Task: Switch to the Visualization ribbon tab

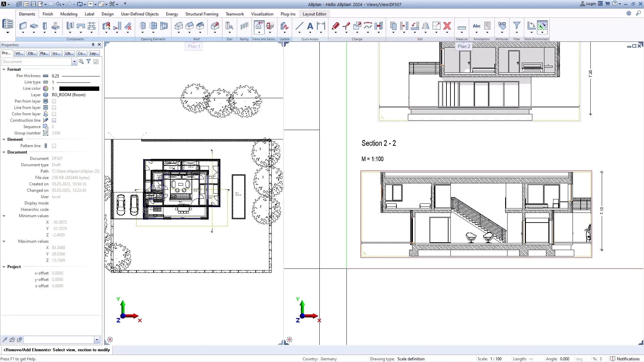Action: click(262, 14)
